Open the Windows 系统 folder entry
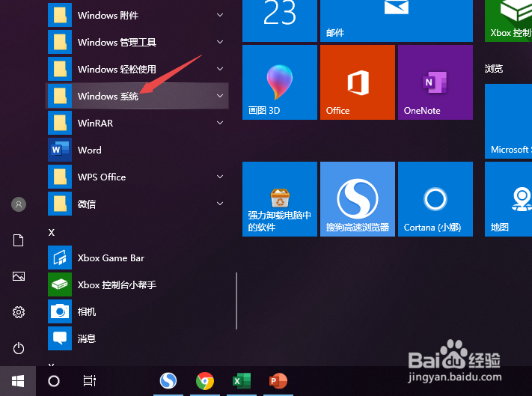The image size is (532, 396). pos(137,96)
